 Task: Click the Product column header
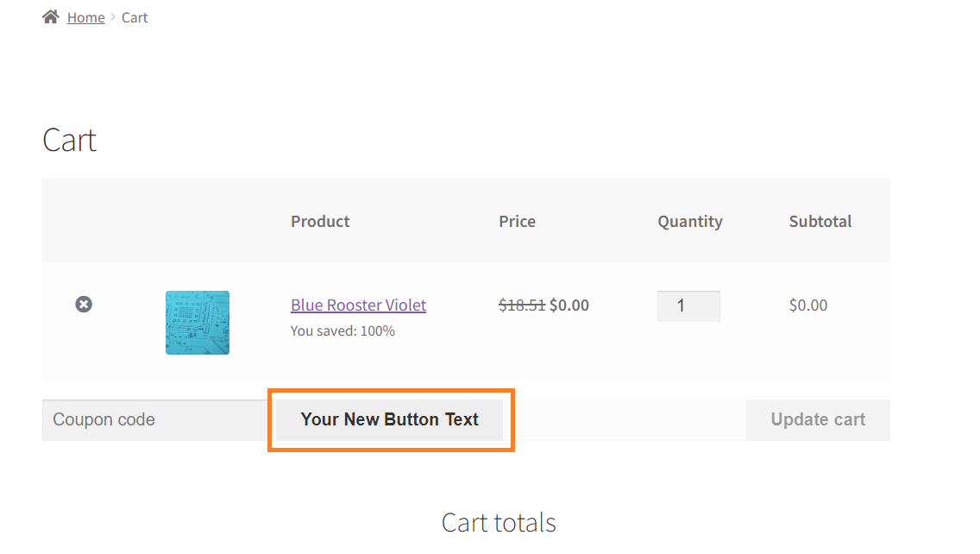(x=320, y=222)
